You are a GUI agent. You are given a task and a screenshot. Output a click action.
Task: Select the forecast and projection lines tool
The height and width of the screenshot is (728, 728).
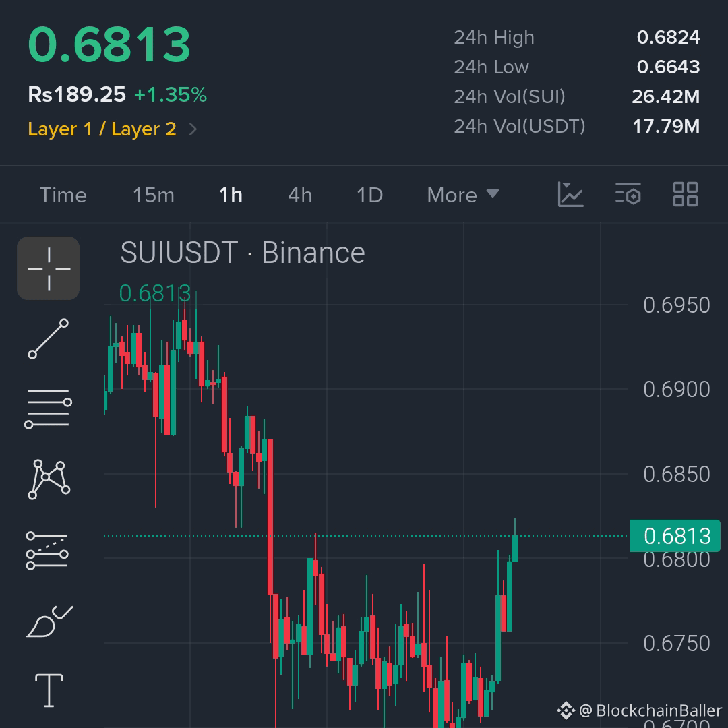(x=47, y=551)
